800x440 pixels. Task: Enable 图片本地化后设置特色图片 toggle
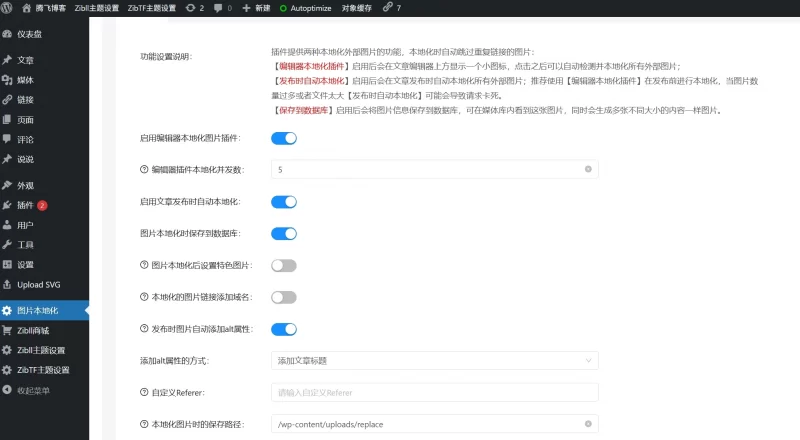(284, 265)
